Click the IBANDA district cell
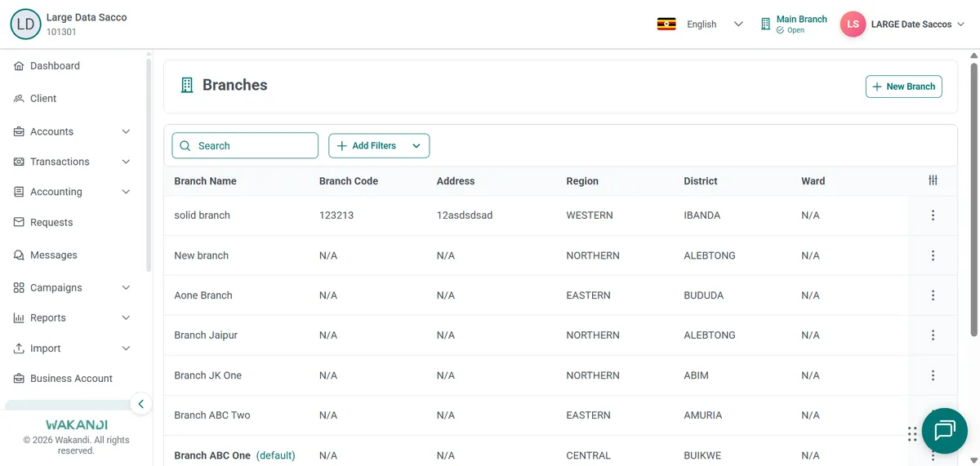Screen dimensions: 980x466 (702, 215)
